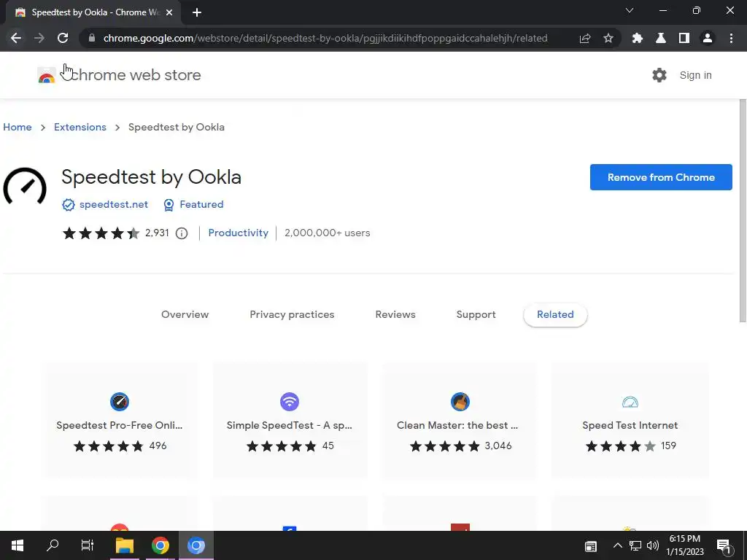
Task: Click Speedtest Pro-Free icon
Action: [120, 402]
